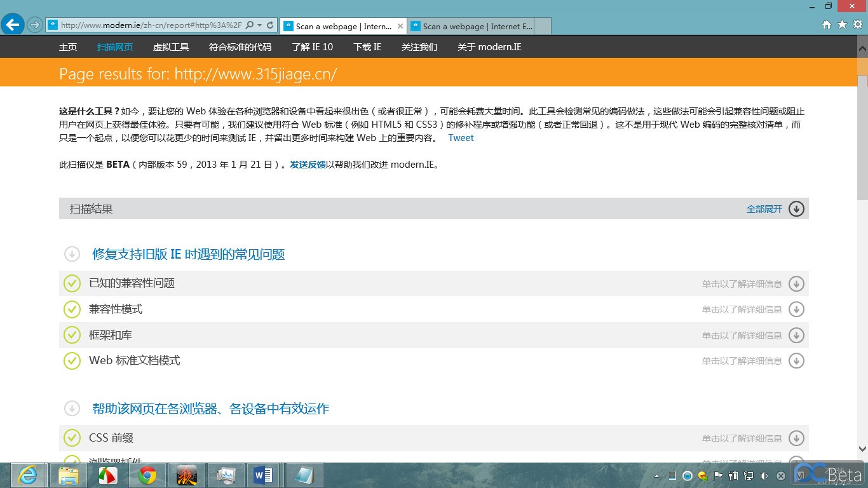
Task: Click the 扫描结果 section header text
Action: pos(92,209)
